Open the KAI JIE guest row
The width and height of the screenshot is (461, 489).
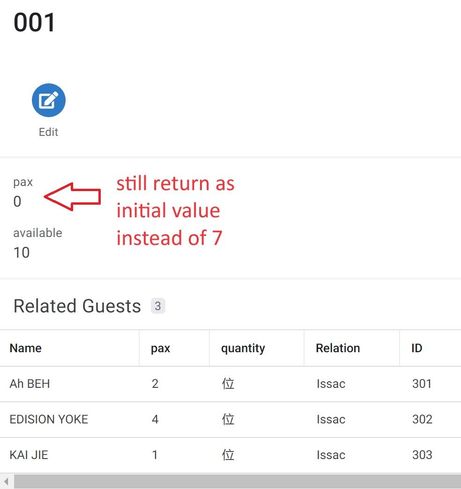230,455
